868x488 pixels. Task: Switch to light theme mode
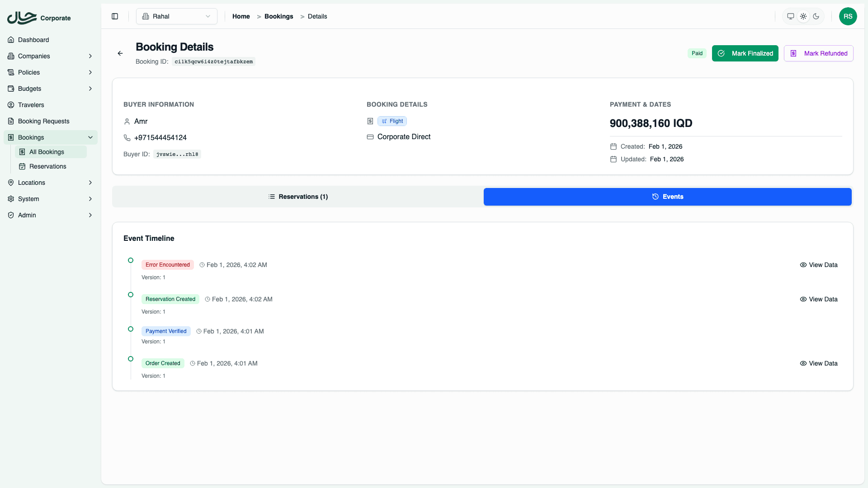803,16
